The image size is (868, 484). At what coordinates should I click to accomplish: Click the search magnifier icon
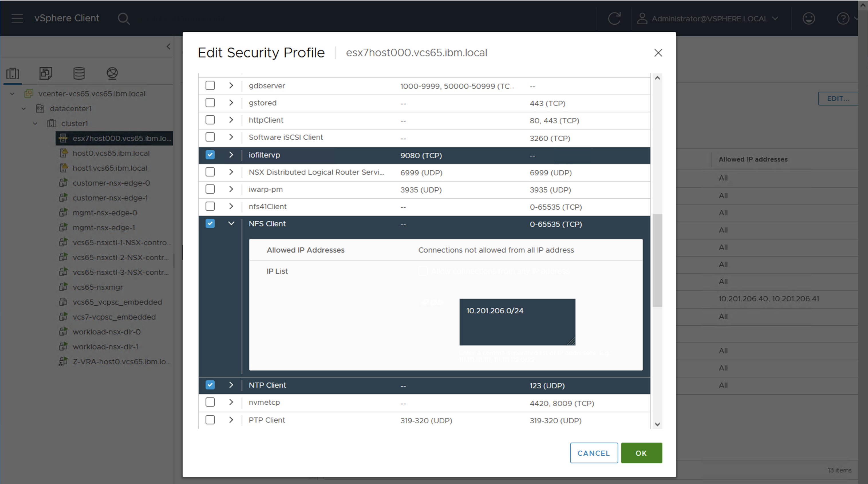click(x=123, y=19)
